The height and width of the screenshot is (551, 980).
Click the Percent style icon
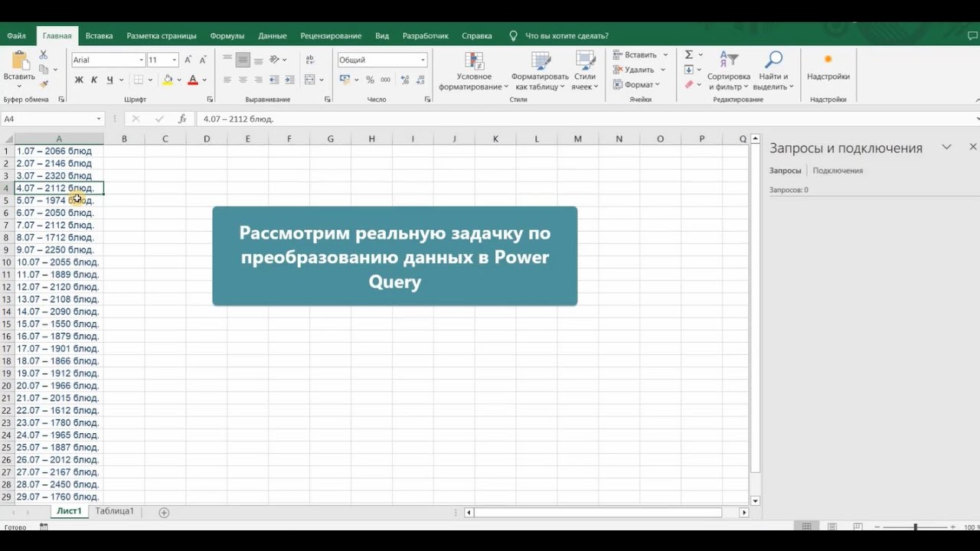(x=370, y=80)
